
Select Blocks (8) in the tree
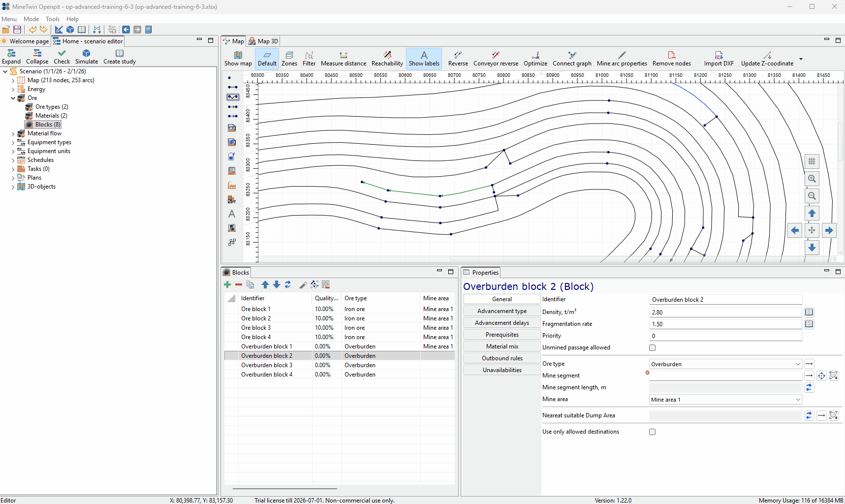click(43, 125)
